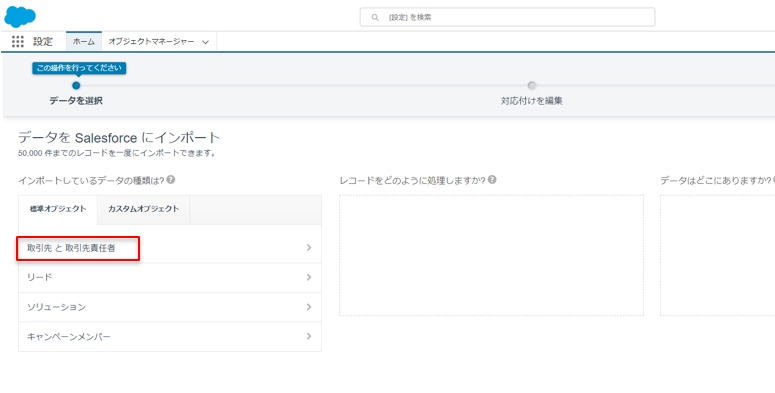Screen dimensions: 775x393
Task: Click the データを選択 step marker
Action: tap(76, 86)
